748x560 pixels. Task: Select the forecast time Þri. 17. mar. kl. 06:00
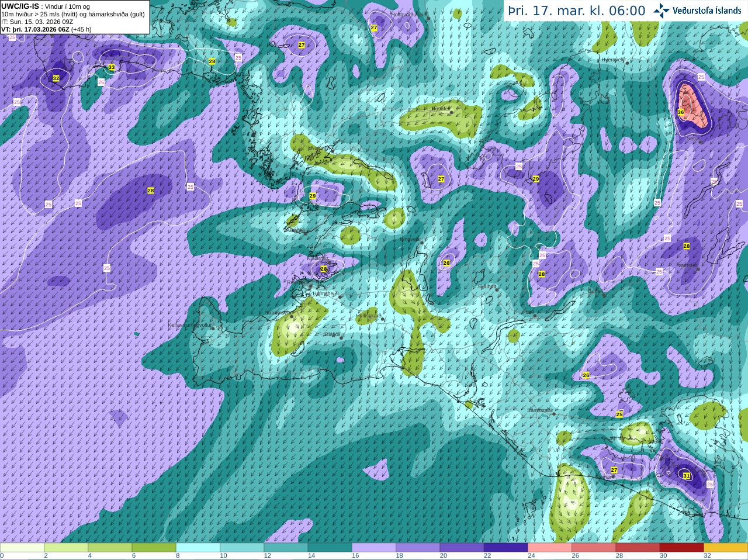(577, 11)
